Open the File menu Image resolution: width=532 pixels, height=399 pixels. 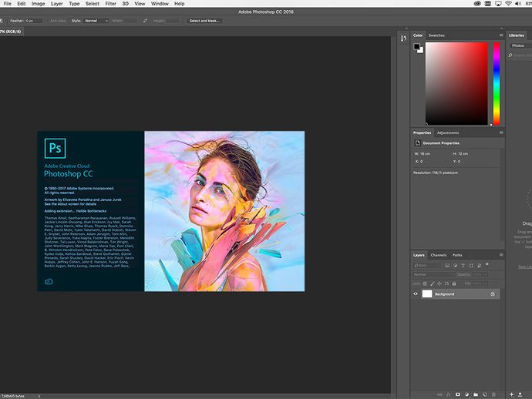point(8,4)
